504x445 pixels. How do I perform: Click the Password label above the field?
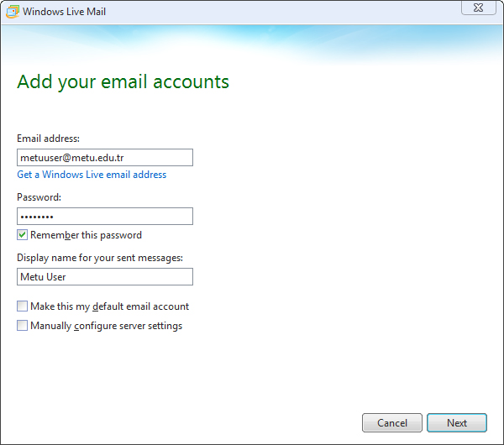pos(39,197)
